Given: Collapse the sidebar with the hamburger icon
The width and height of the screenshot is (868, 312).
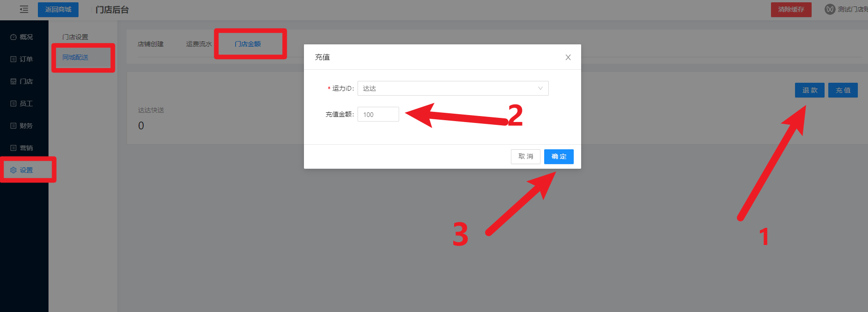Looking at the screenshot, I should coord(24,9).
